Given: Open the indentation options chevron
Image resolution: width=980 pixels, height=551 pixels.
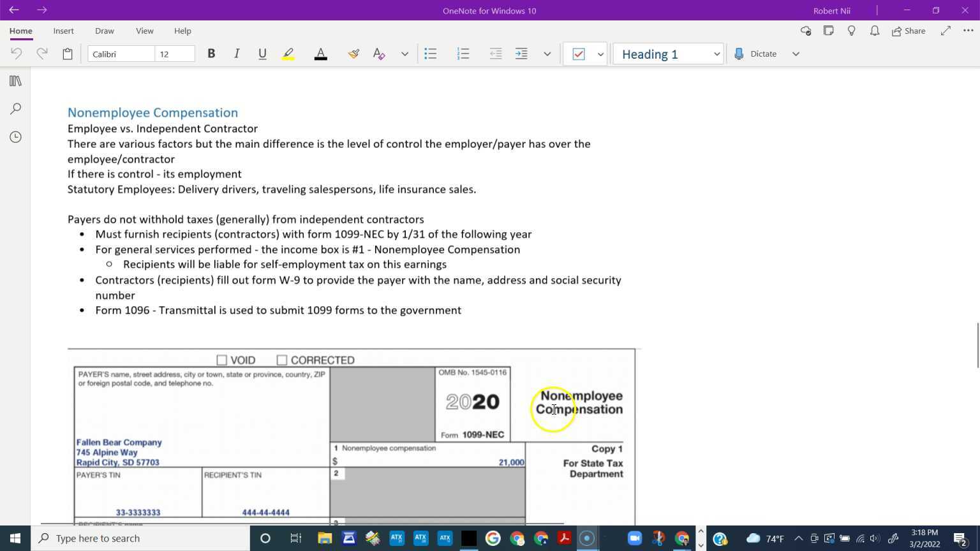Looking at the screenshot, I should tap(547, 54).
